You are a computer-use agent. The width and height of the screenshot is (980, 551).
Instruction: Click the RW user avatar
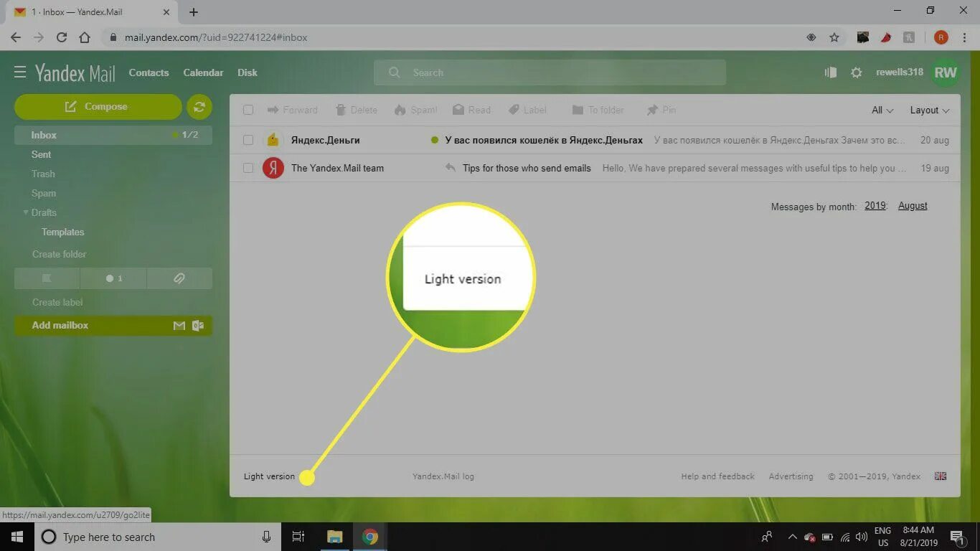tap(945, 72)
